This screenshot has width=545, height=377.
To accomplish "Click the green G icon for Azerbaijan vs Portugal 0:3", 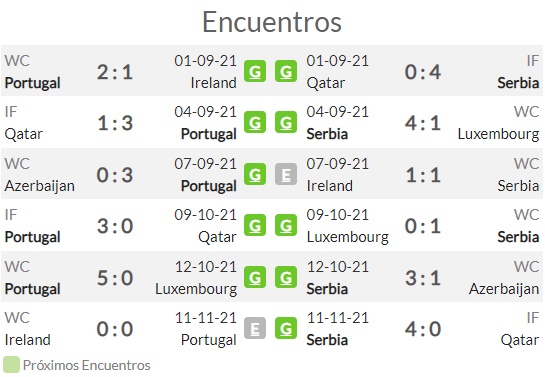I will (255, 174).
